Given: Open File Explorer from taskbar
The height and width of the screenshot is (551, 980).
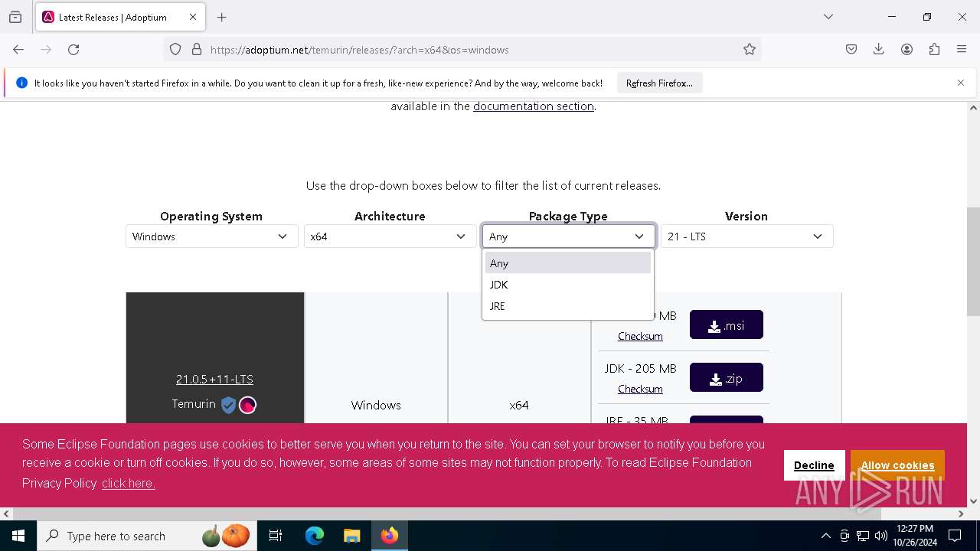Looking at the screenshot, I should [351, 536].
